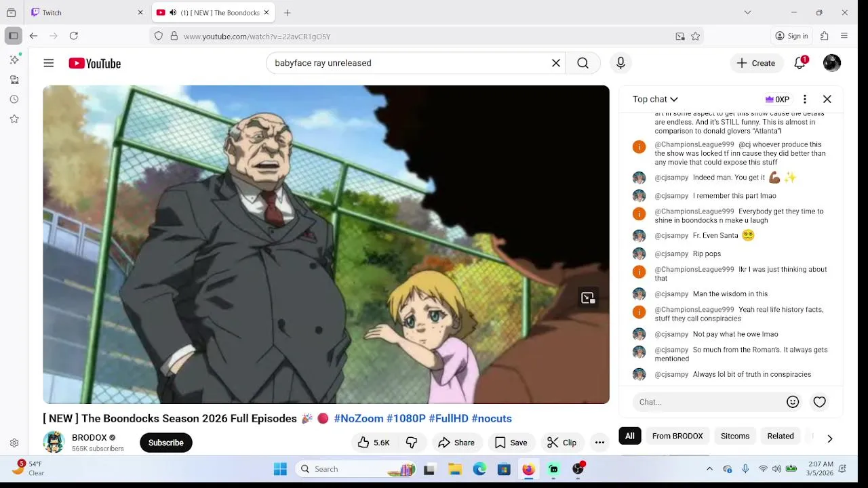
Task: Open the Firefox application menu
Action: click(844, 36)
